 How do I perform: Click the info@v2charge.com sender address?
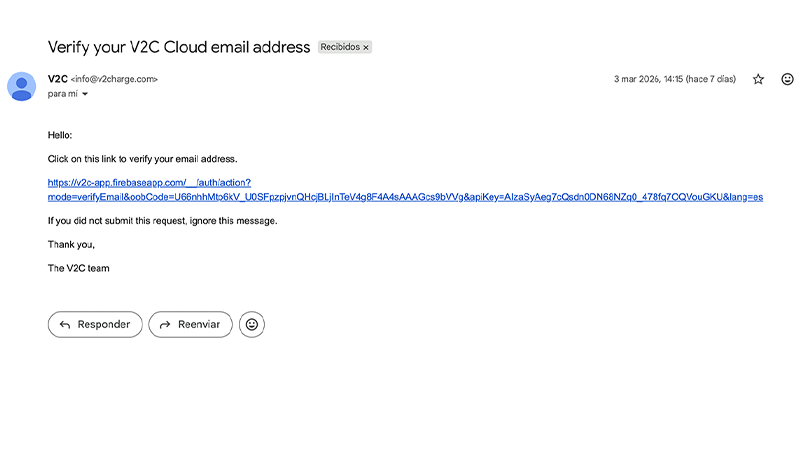(x=114, y=79)
